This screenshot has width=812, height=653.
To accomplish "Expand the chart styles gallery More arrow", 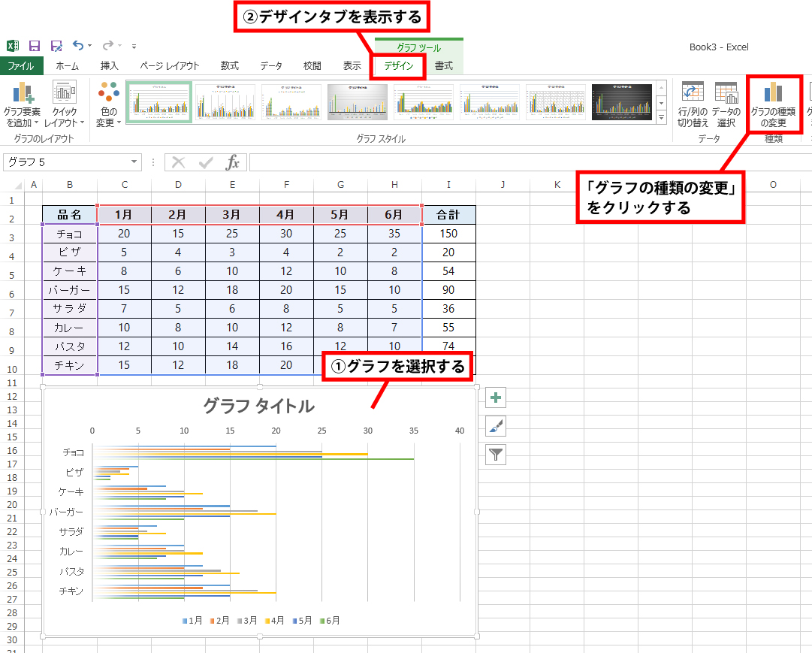I will [661, 117].
